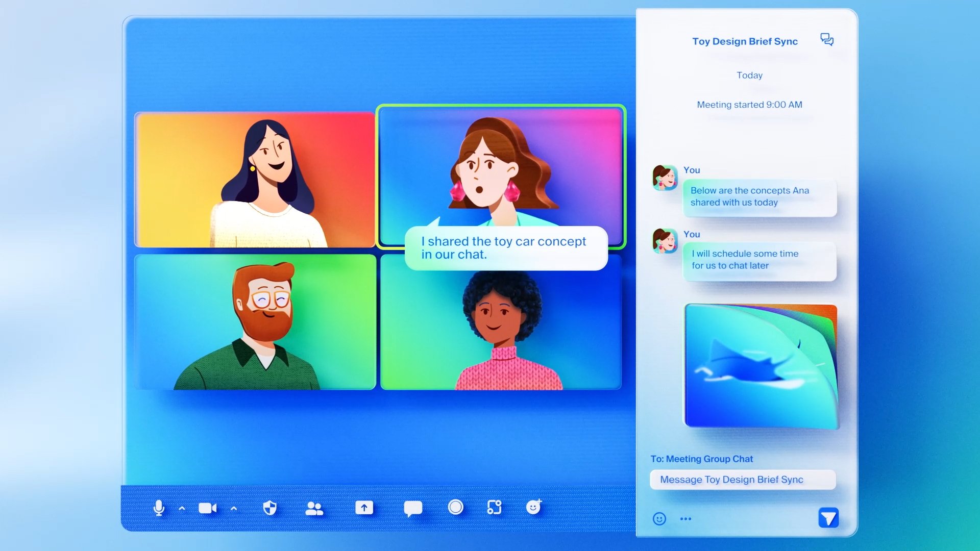Select the message "Below are the concepts Ana shared"

tap(759, 197)
